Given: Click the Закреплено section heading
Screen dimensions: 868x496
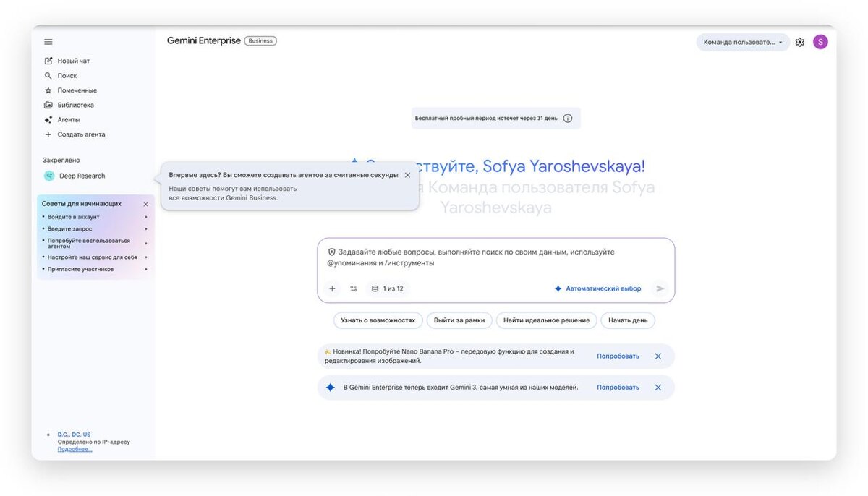Looking at the screenshot, I should (x=61, y=160).
